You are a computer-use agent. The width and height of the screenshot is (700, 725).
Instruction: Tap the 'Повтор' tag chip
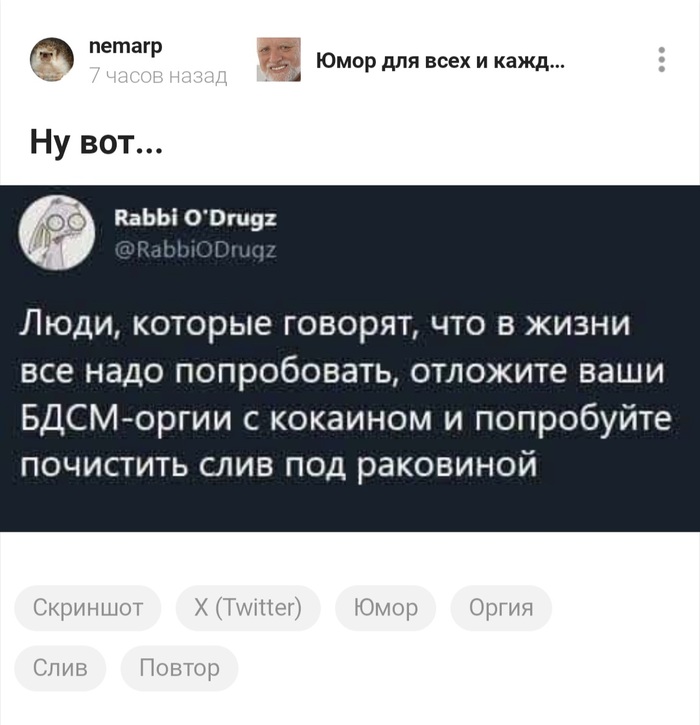click(x=179, y=668)
